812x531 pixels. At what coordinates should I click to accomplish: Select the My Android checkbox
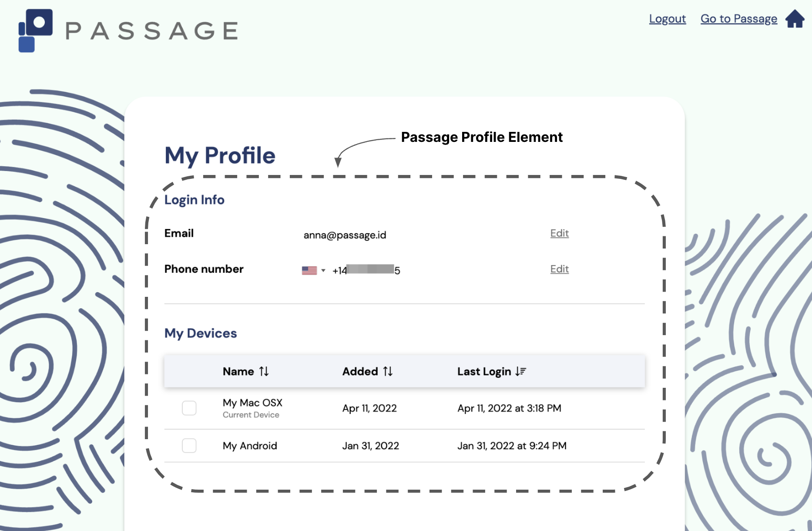pos(189,446)
